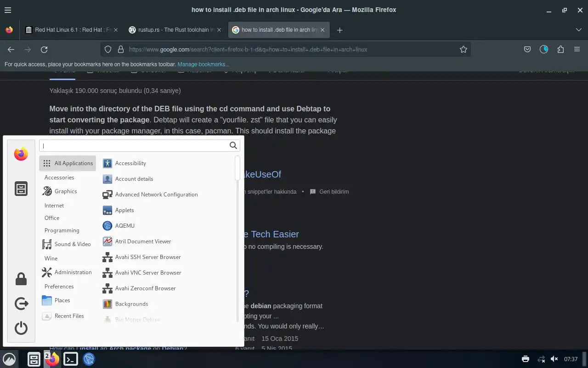
Task: Select the Programming category
Action: point(62,230)
